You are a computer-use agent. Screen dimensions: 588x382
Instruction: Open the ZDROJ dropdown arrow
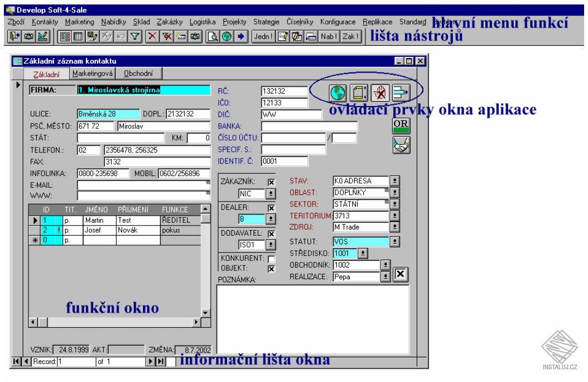click(394, 227)
